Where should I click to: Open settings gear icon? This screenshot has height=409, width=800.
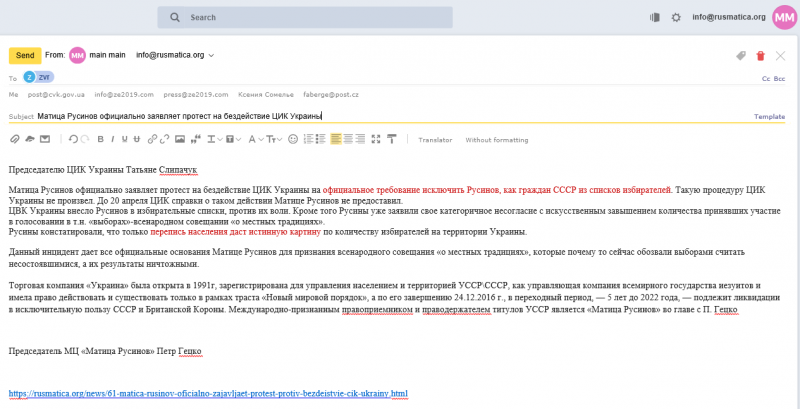676,17
